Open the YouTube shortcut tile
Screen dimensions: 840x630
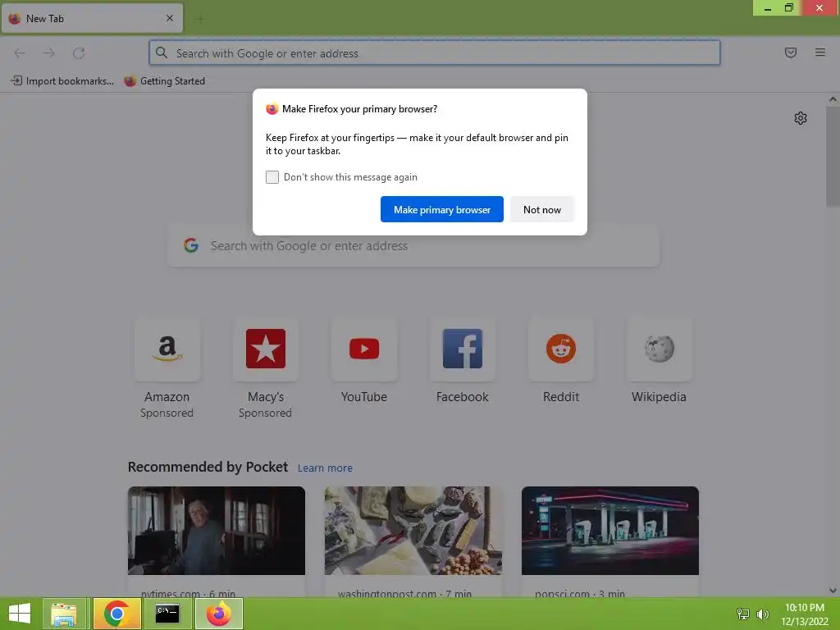[x=364, y=349]
